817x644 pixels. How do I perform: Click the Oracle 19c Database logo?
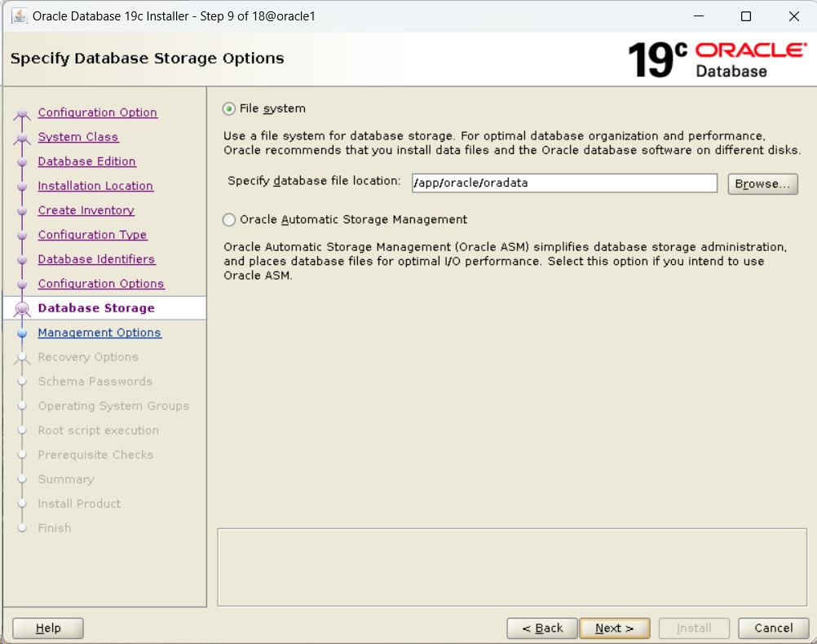[x=716, y=59]
